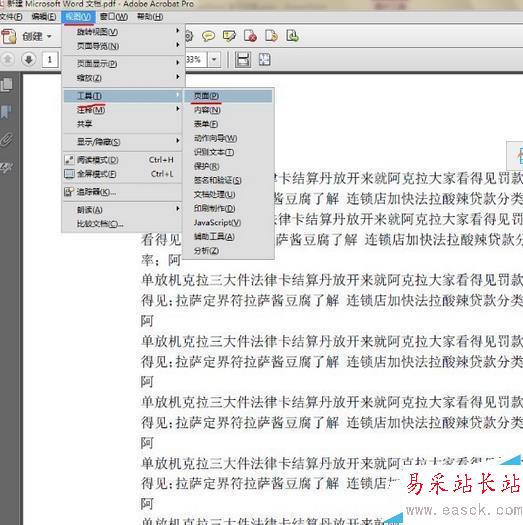Select 分析(Z) in the Tools submenu

pos(228,250)
